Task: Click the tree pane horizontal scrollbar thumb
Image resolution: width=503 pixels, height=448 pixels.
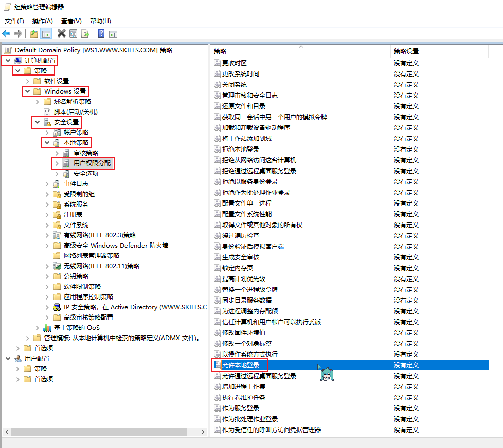Action: point(99,432)
